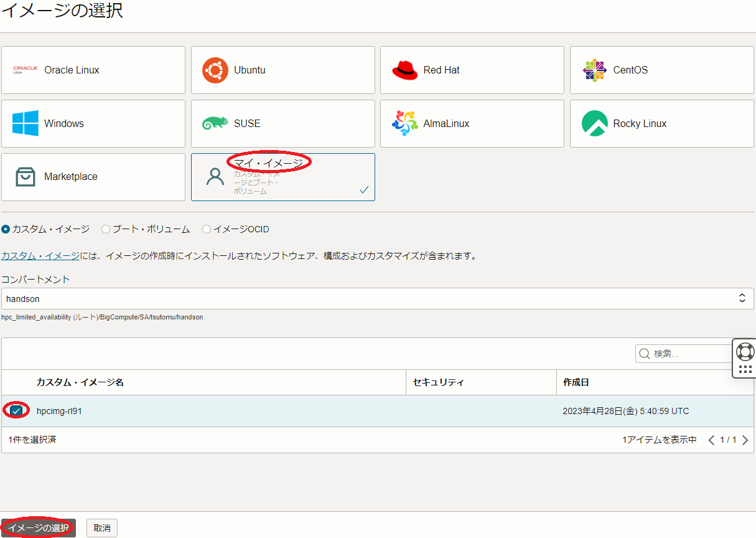Select the Oracle Linux image tile
This screenshot has height=538, width=756.
(93, 70)
